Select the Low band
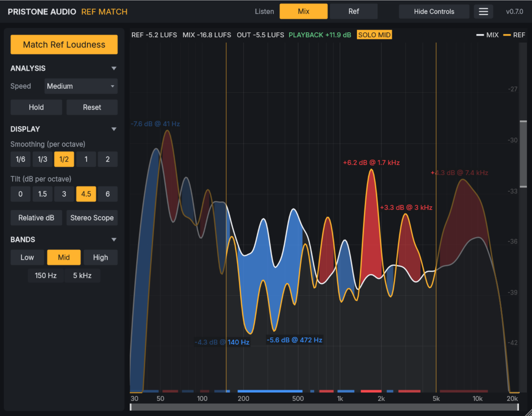Screen dimensions: 532x416 [x=27, y=257]
